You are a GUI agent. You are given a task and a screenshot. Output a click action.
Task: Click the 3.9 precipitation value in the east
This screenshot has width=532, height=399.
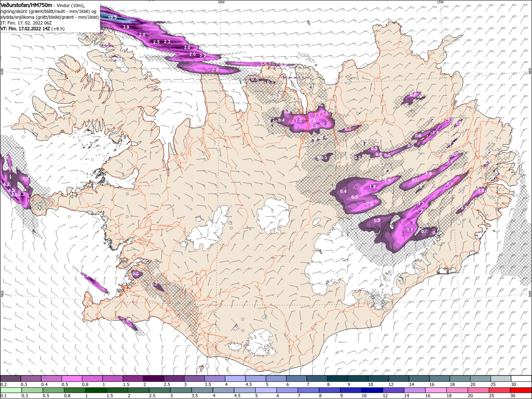click(369, 203)
